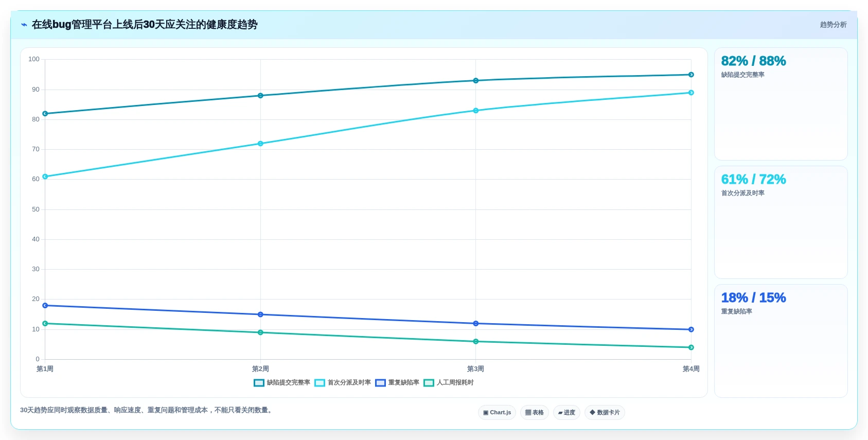The width and height of the screenshot is (868, 440).
Task: Click 重复缺陷率 data point at 第3周
Action: pos(476,324)
